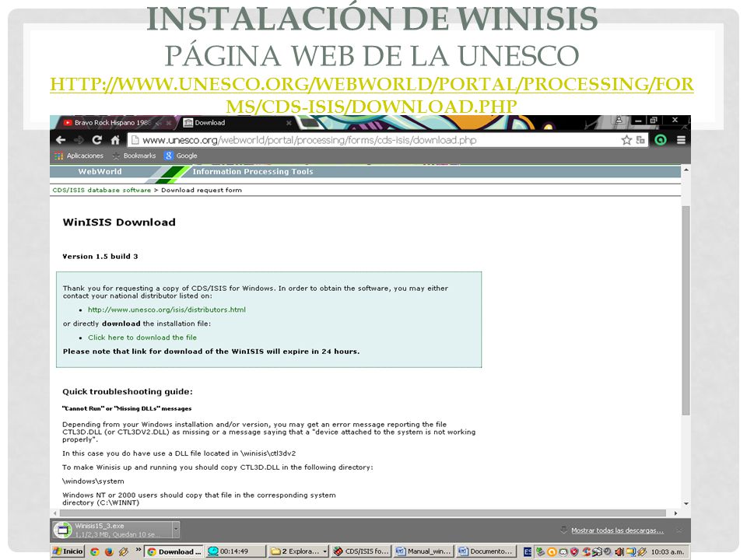
Task: Launch Firefox from the quick launch bar
Action: (109, 552)
